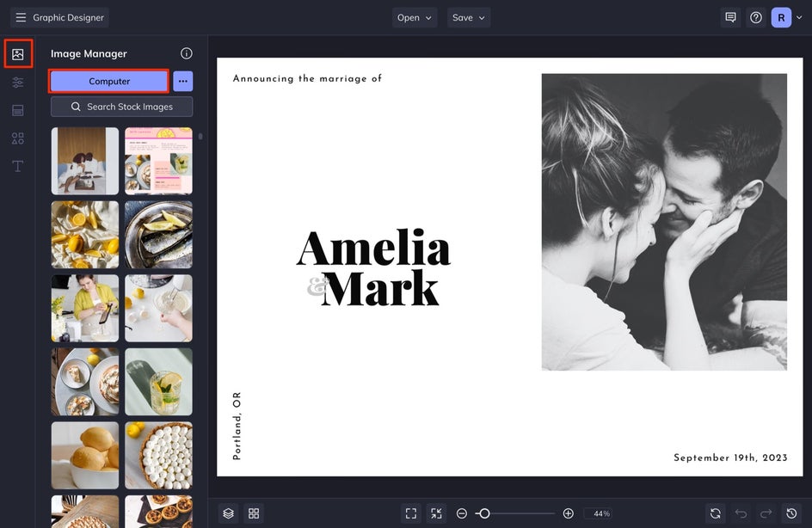
Task: Select the woman in yellow cooking thumbnail
Action: 85,308
